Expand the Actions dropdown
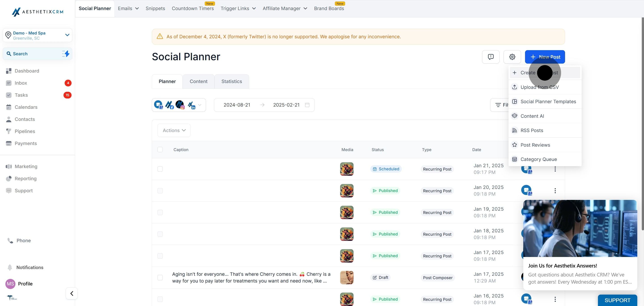 tap(174, 130)
